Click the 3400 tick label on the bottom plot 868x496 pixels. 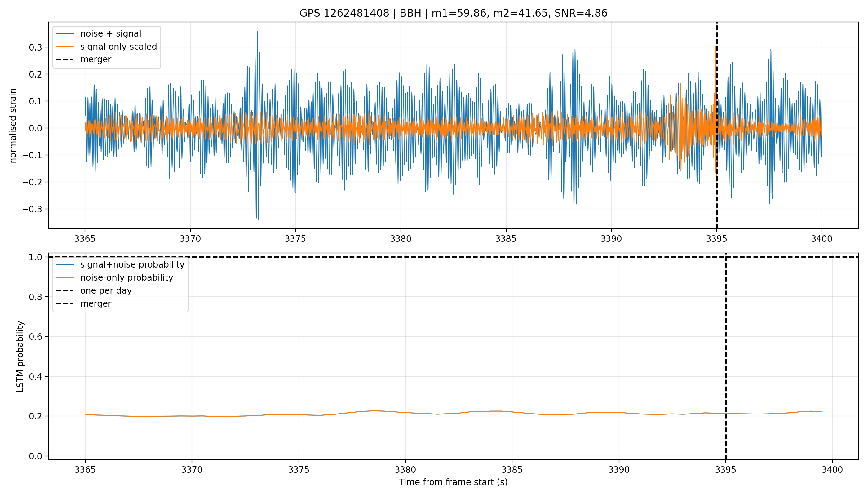[x=832, y=470]
